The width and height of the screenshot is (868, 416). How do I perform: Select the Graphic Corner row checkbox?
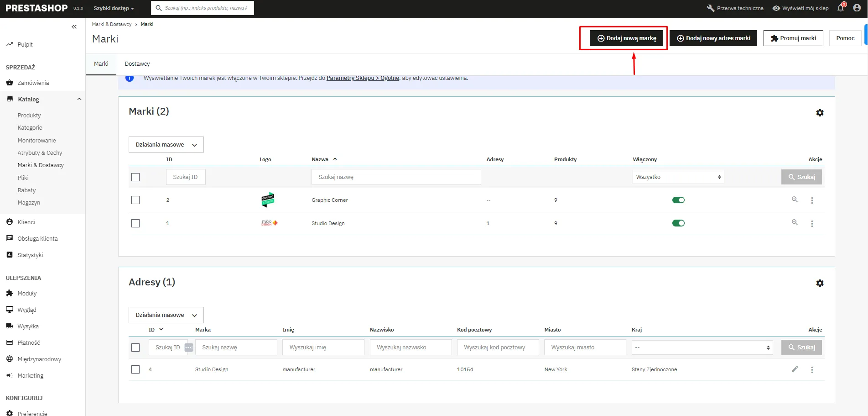[135, 200]
